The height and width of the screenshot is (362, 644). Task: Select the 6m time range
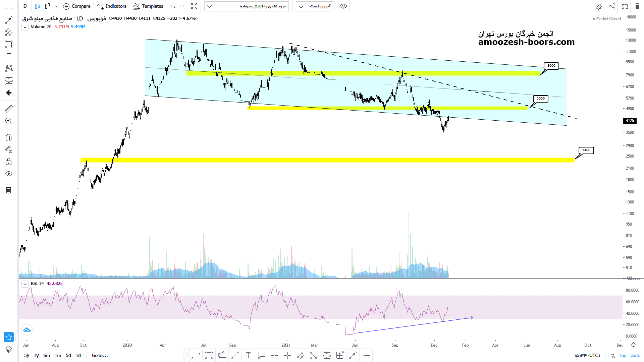pos(47,356)
